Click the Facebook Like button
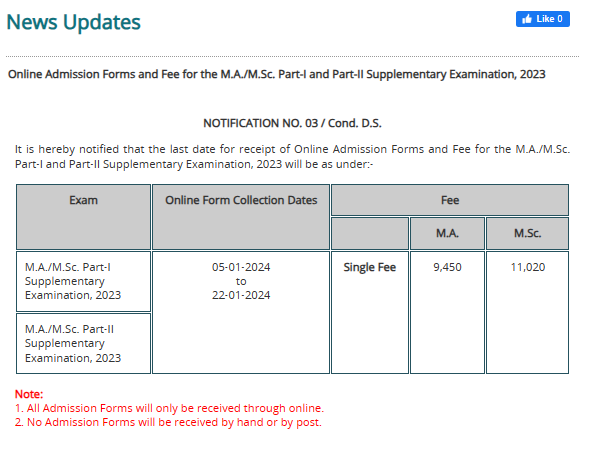Viewport: 591px width, 452px height. [x=542, y=19]
